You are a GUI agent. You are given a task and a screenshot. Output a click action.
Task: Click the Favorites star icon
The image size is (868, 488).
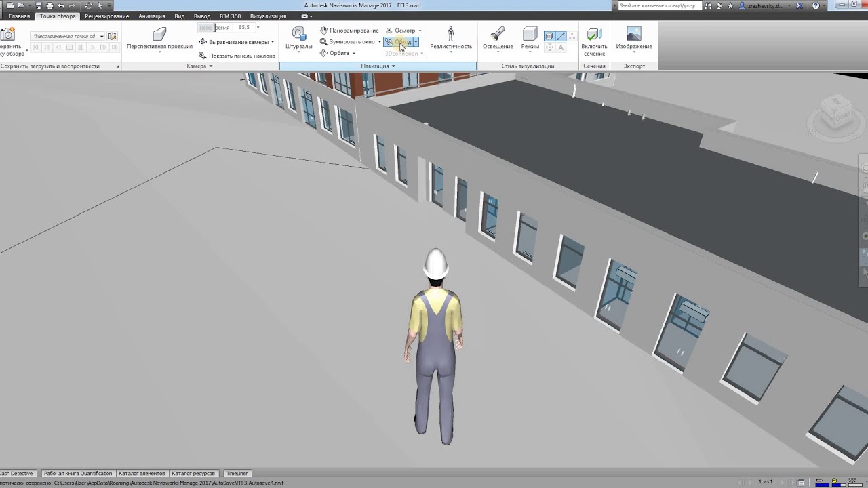coord(730,5)
